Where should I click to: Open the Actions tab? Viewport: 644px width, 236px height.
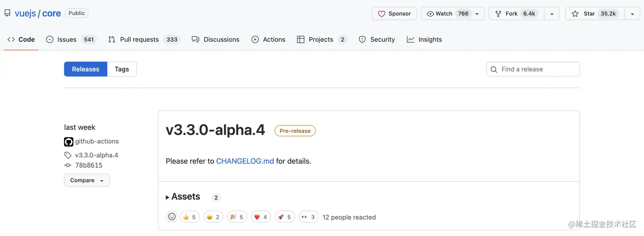[268, 39]
